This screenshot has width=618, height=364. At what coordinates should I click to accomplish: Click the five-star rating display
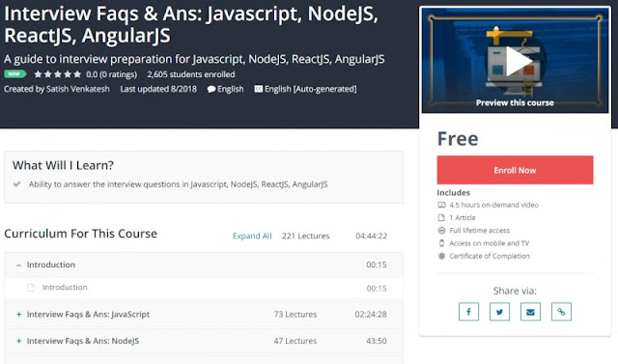(x=58, y=74)
